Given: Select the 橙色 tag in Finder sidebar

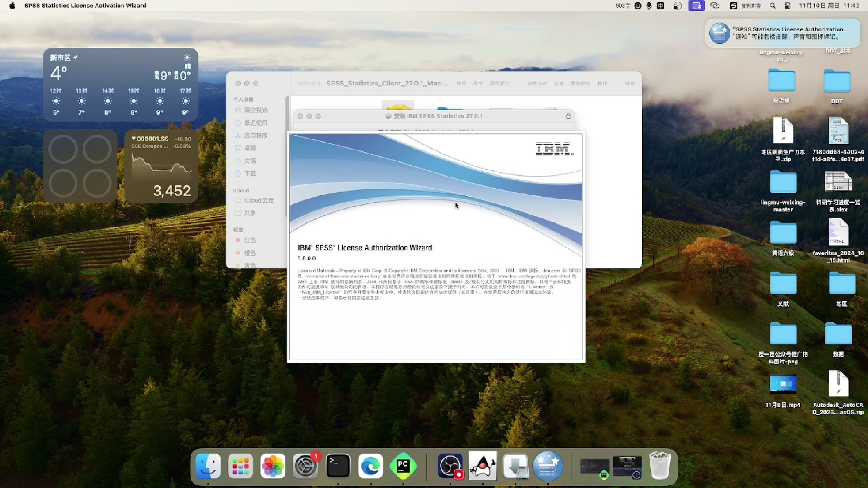Looking at the screenshot, I should (x=250, y=253).
